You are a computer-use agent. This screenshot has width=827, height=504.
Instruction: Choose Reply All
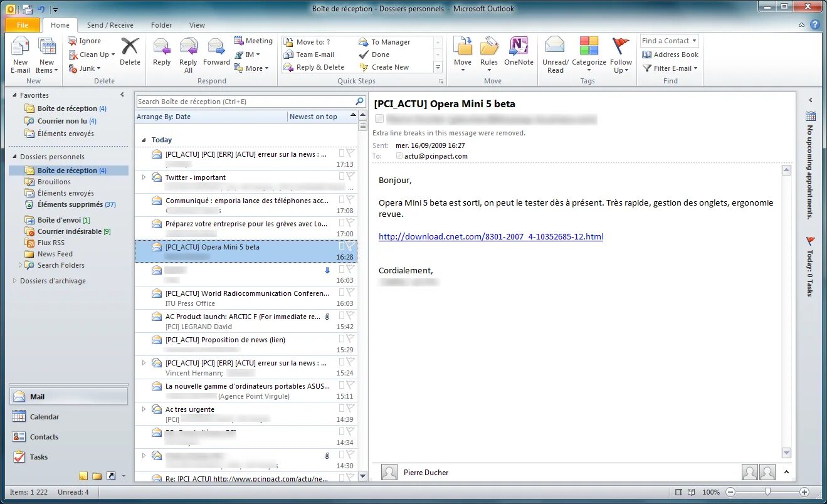[188, 55]
